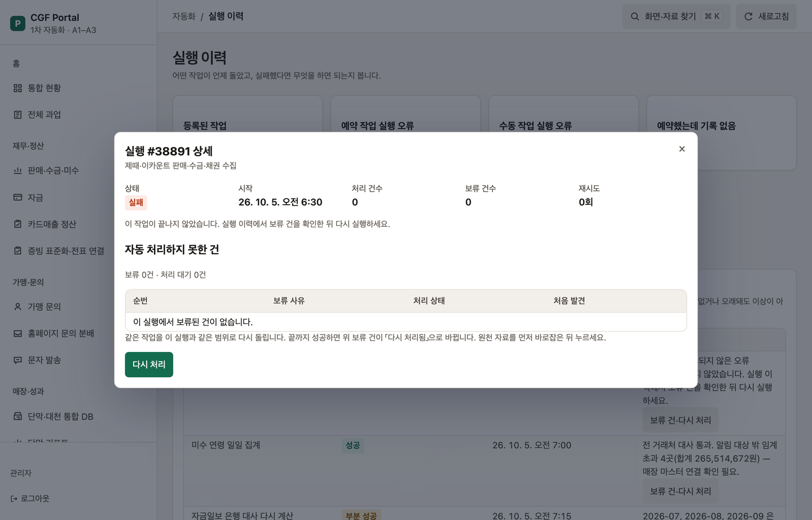Click the 수동 작업 실행 오류 card

[x=563, y=133]
